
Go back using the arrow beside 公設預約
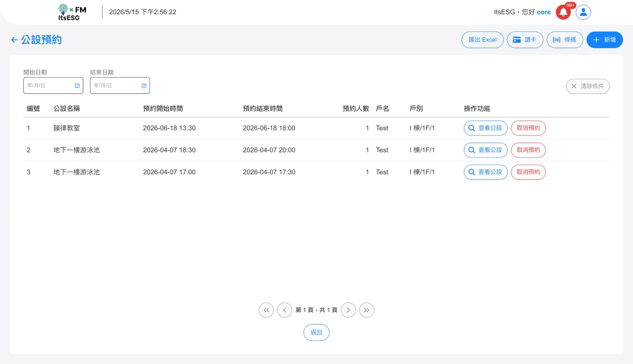click(x=14, y=40)
